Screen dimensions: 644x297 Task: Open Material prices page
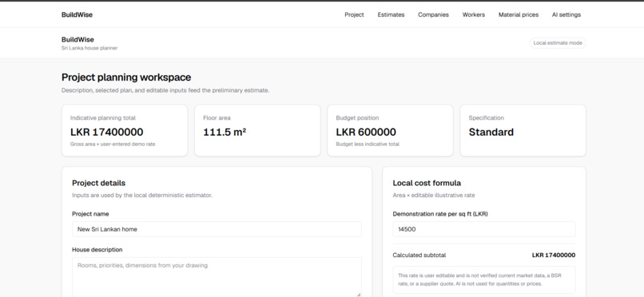click(x=519, y=14)
